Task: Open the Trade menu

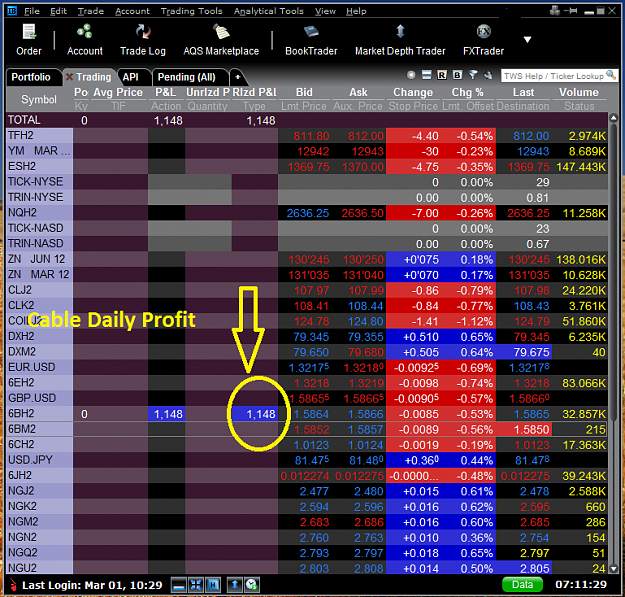Action: [x=90, y=11]
